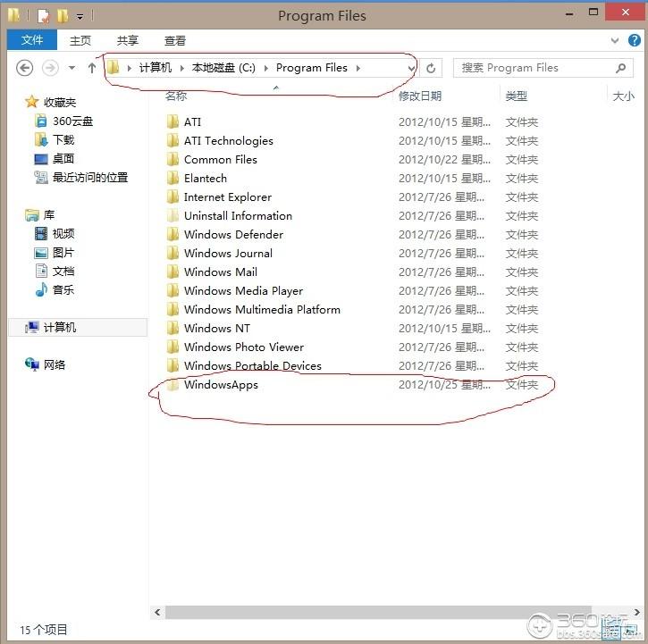Viewport: 648px width, 644px height.
Task: Click the New Folder icon in title bar
Action: click(62, 16)
